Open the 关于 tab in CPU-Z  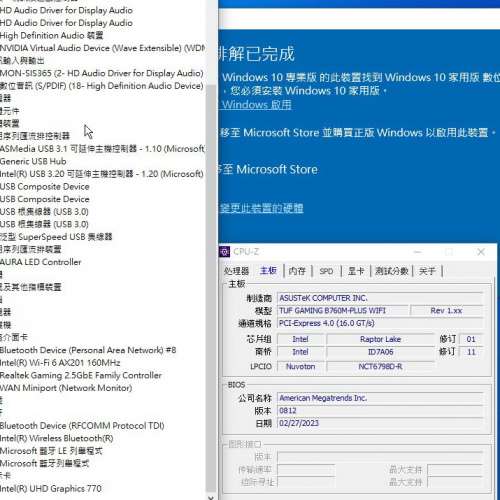[x=427, y=271]
